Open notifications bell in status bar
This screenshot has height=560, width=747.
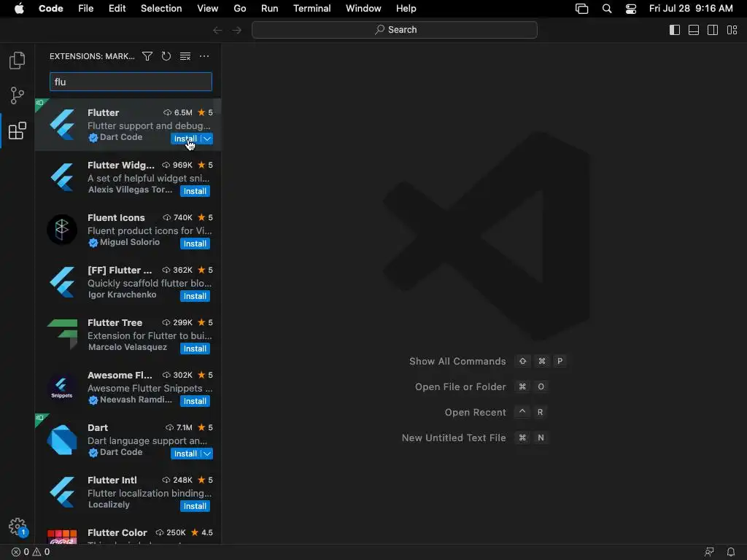pyautogui.click(x=731, y=552)
